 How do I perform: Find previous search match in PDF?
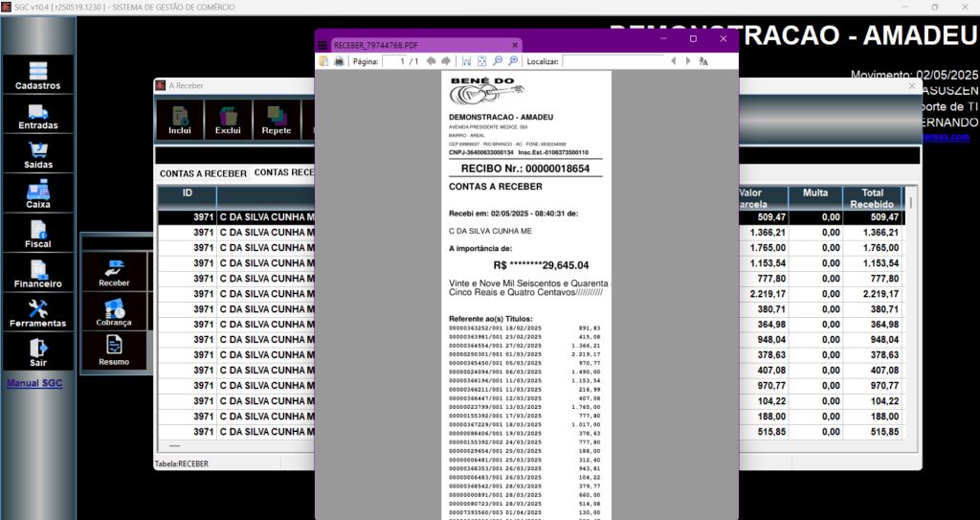[x=673, y=61]
